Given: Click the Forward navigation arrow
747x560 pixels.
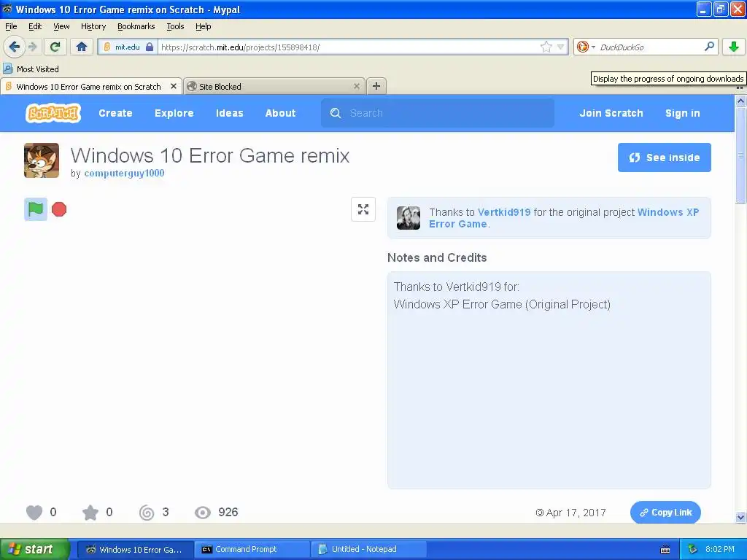Looking at the screenshot, I should [x=32, y=47].
